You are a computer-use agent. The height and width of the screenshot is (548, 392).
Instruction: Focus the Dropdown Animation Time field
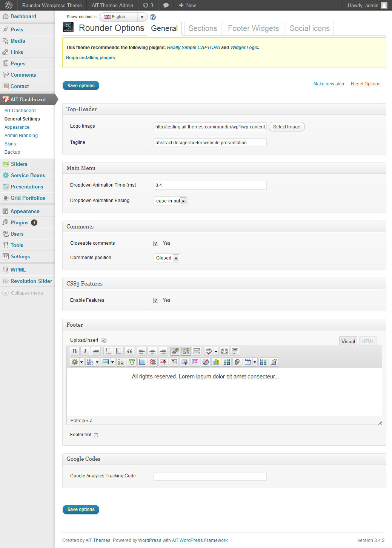(x=210, y=185)
